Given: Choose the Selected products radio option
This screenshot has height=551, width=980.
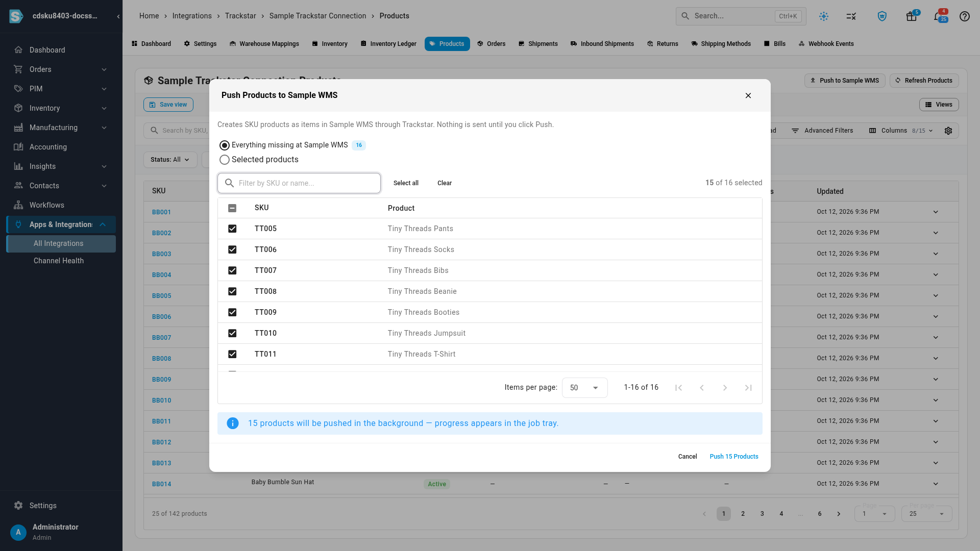Looking at the screenshot, I should (225, 160).
